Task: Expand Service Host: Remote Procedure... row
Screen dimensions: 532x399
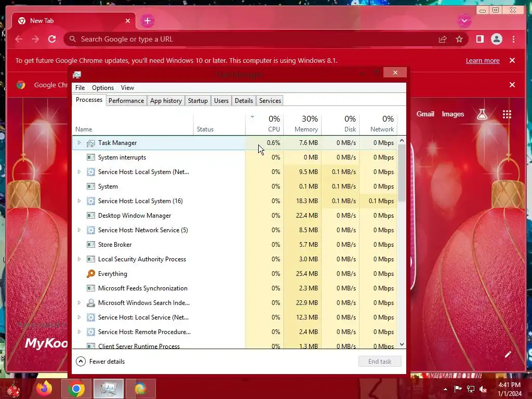Action: point(79,332)
